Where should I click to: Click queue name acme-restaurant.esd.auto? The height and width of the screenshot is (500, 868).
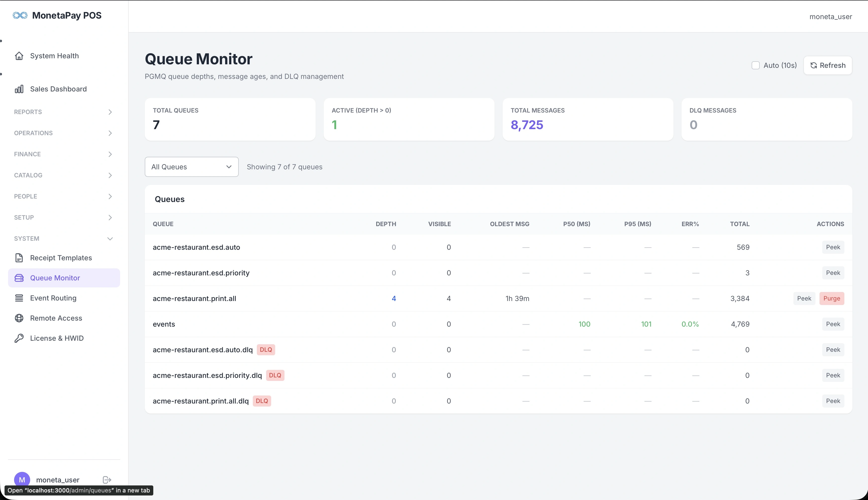197,247
